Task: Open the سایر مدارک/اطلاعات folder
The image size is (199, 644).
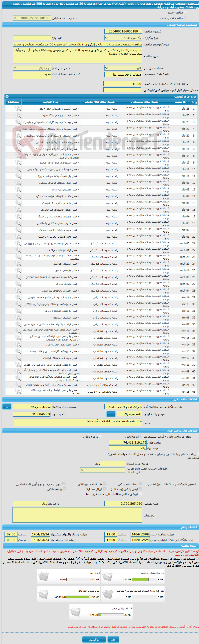Action: pos(43,595)
